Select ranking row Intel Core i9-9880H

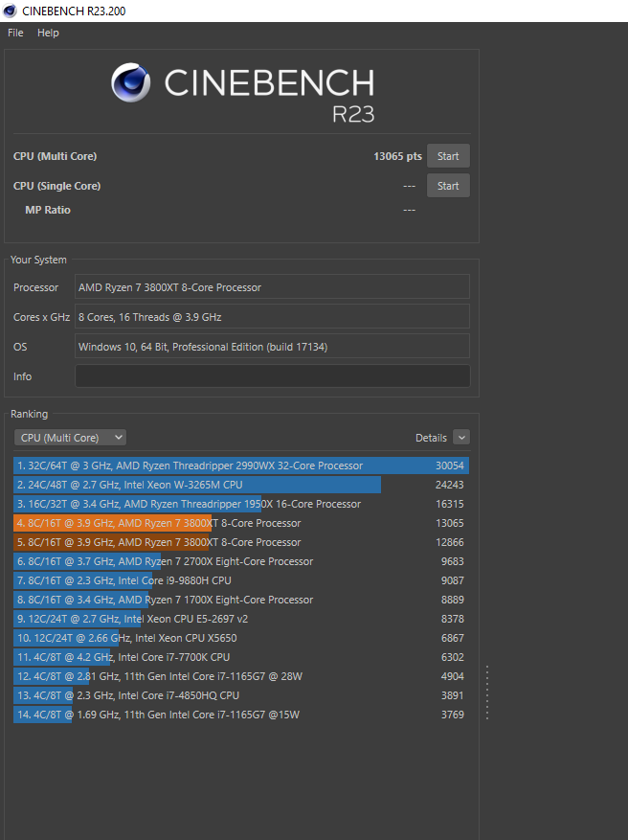click(x=241, y=580)
